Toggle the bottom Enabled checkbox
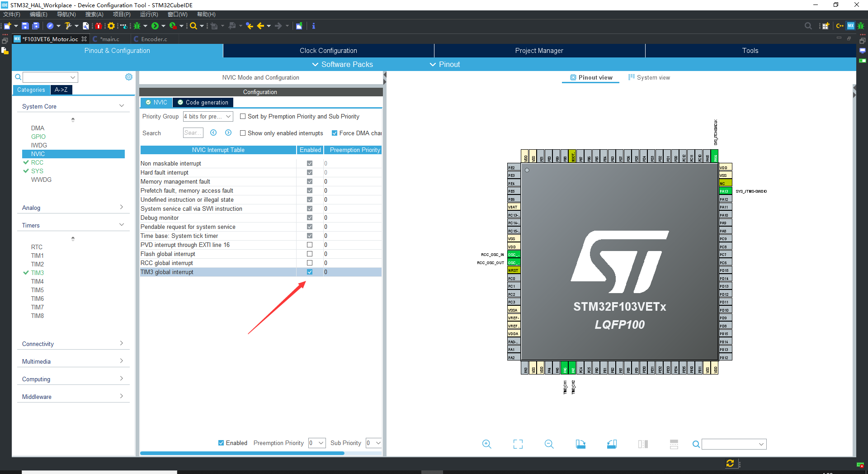This screenshot has width=868, height=474. click(x=221, y=443)
